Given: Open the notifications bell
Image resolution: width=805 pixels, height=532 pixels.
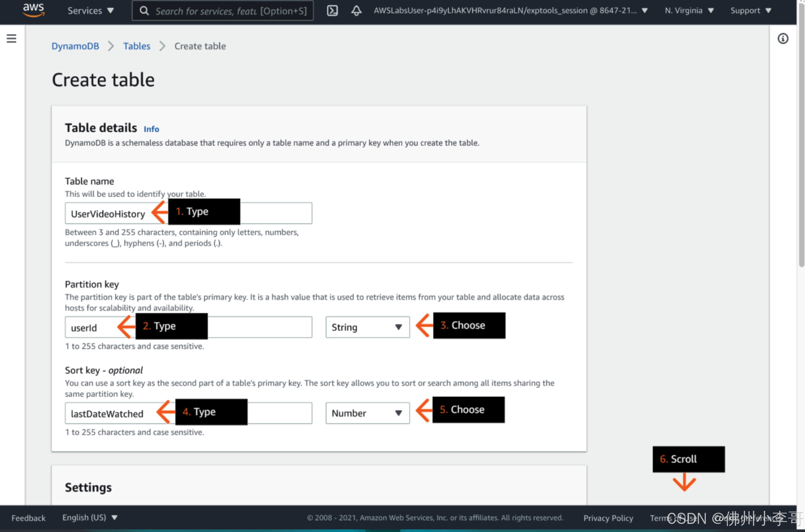Looking at the screenshot, I should coord(356,11).
